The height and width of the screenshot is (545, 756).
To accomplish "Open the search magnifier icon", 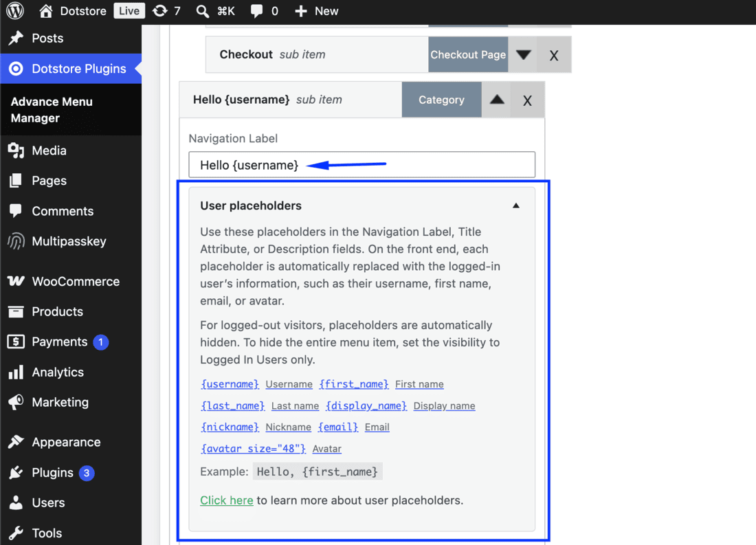I will (x=203, y=11).
